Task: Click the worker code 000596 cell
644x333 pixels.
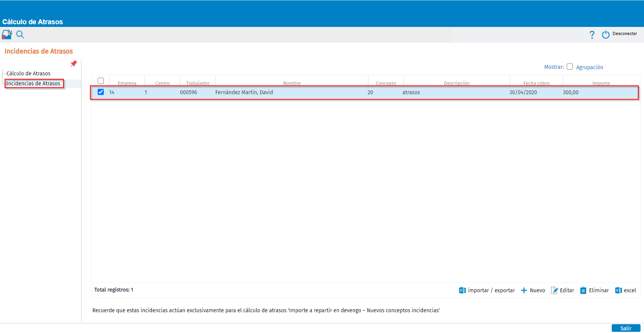Action: point(188,92)
